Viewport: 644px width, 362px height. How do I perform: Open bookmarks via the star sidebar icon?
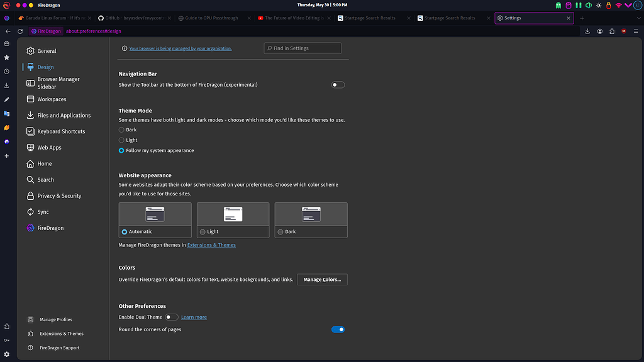point(6,57)
